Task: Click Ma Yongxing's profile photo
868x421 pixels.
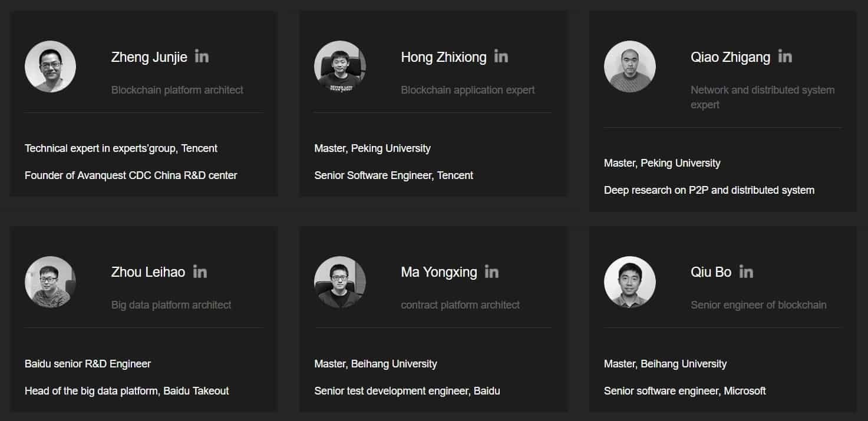Action: pyautogui.click(x=340, y=281)
